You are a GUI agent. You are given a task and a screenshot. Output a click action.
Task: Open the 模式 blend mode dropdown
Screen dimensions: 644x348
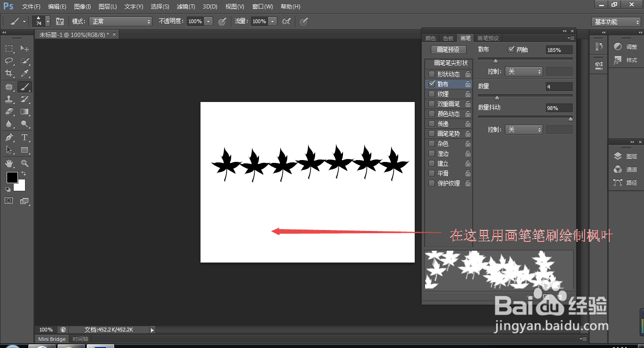pos(121,21)
